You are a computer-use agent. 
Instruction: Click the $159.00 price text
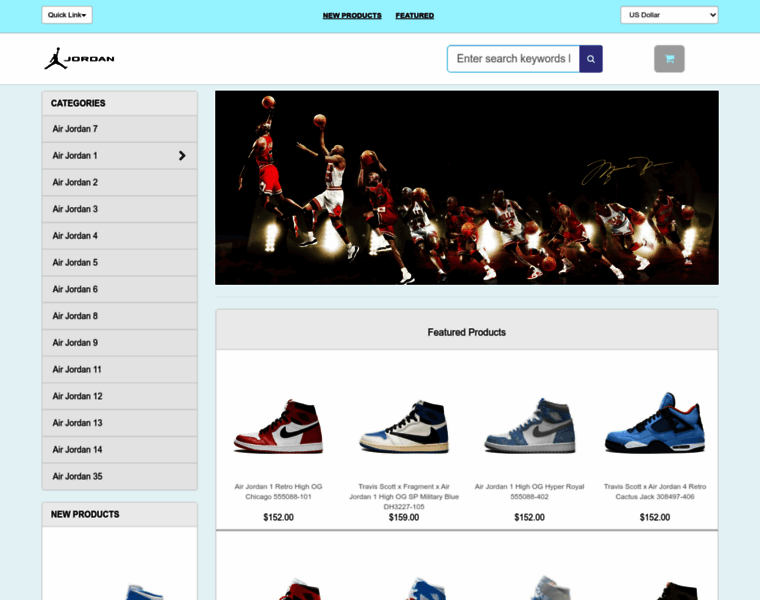[404, 517]
